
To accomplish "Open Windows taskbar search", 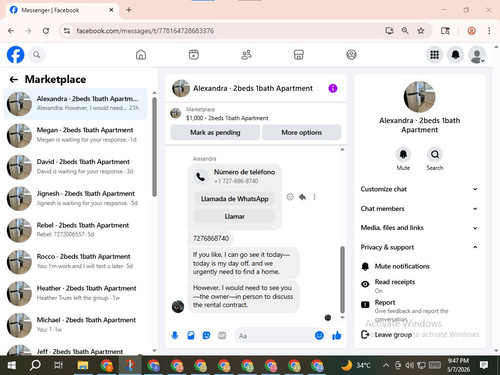I will pos(35,365).
